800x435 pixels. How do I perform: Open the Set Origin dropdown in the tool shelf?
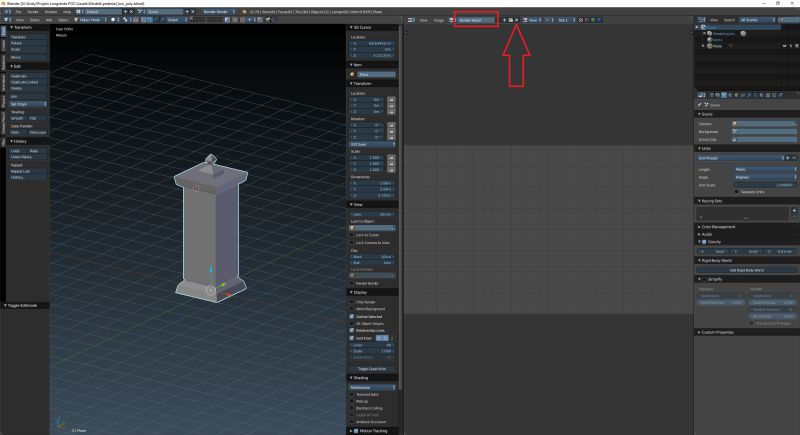coord(28,104)
